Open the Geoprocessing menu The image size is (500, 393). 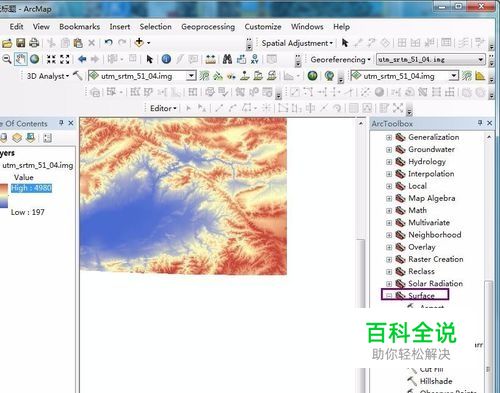tap(208, 27)
